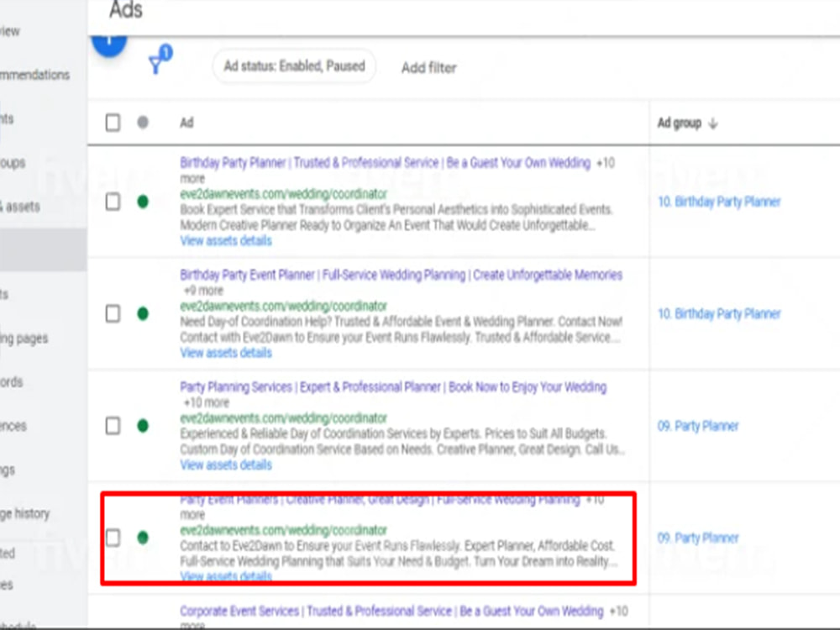The width and height of the screenshot is (840, 630).
Task: Click View assets details under Birthday Party Event Planner ad
Action: point(225,353)
